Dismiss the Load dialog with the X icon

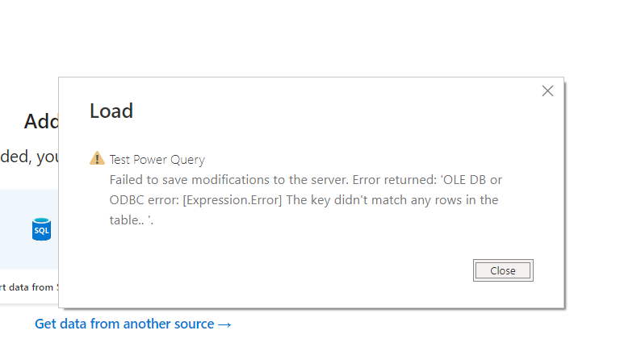[547, 90]
